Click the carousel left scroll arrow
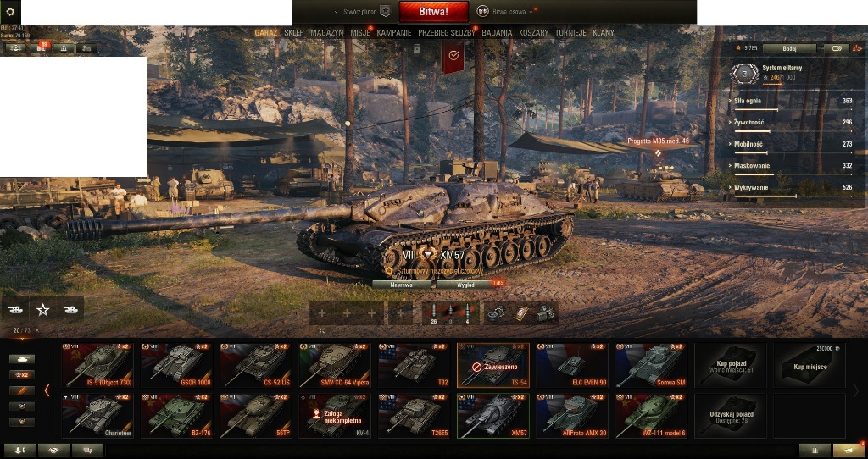 point(47,390)
